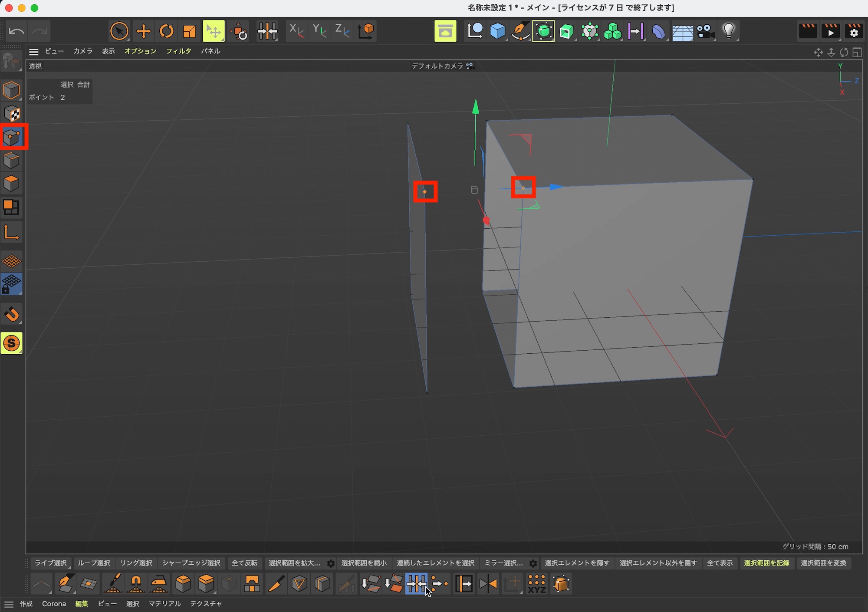
Task: Click the 選択範囲を記録 button
Action: [766, 563]
